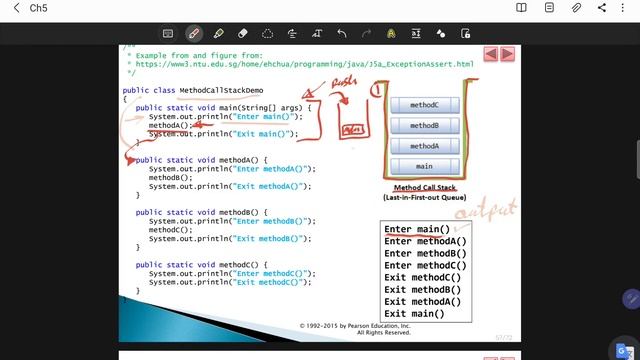This screenshot has height=360, width=640.
Task: Tap the lock page icon
Action: point(465,33)
